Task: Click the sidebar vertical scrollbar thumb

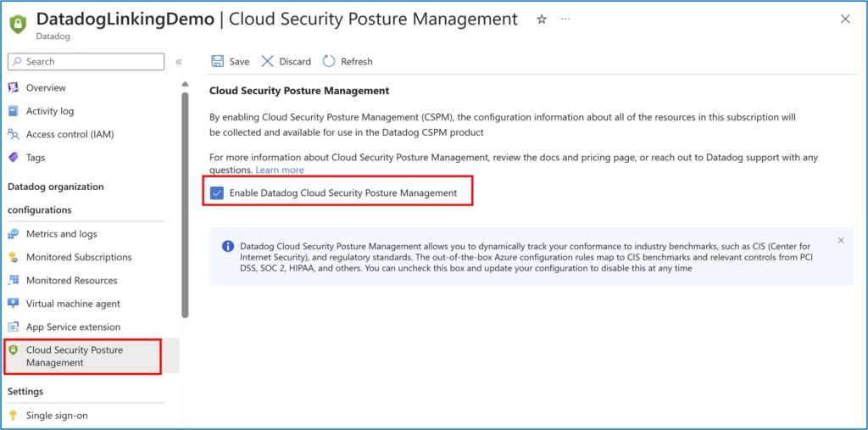Action: pyautogui.click(x=185, y=205)
